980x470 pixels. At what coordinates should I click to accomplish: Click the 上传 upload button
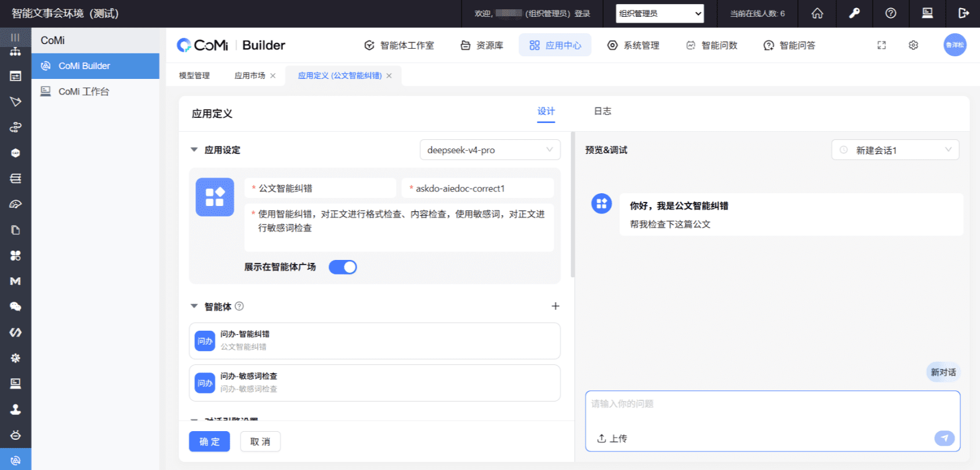click(x=612, y=439)
